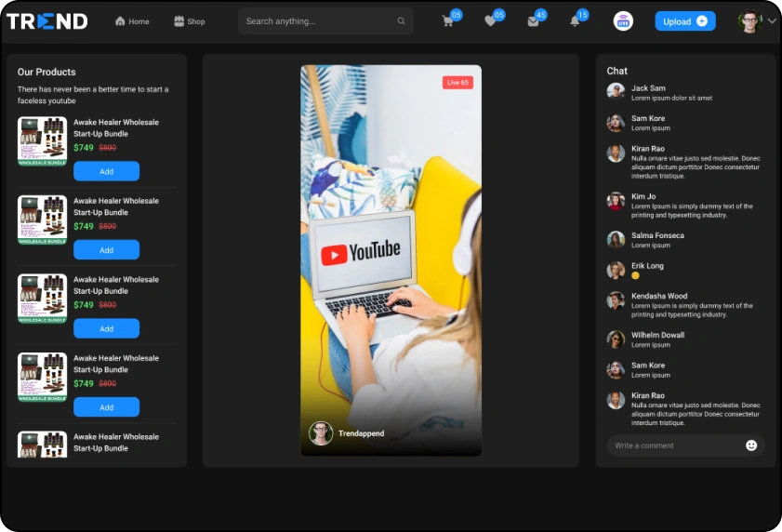Click the Write a comment field
Viewport: 782px width, 532px height.
point(685,446)
